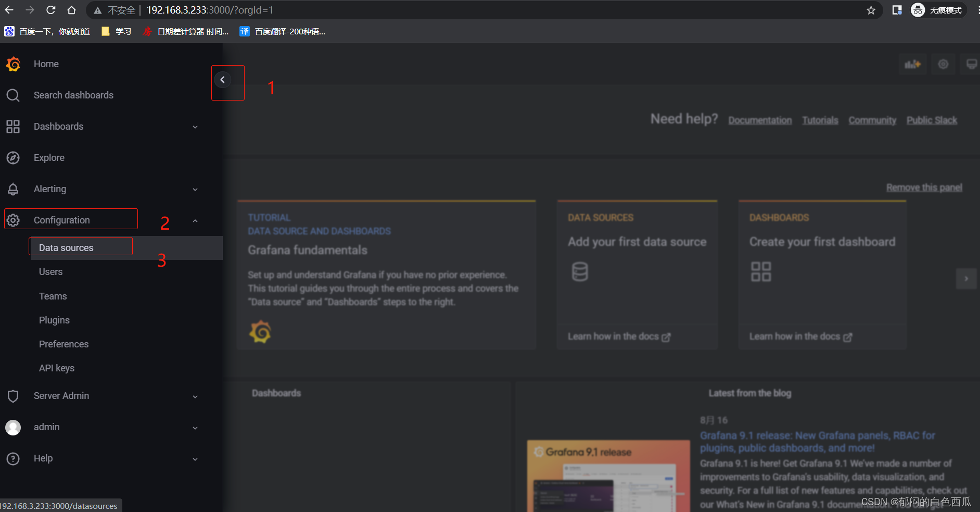Open the Documentation link
Screen dimensions: 980x512
pos(760,120)
